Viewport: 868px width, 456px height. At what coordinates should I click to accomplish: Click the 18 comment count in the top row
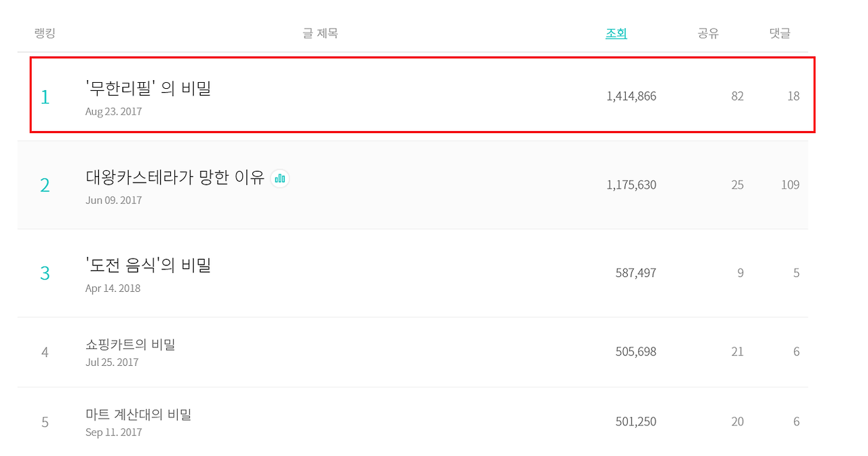pos(793,96)
